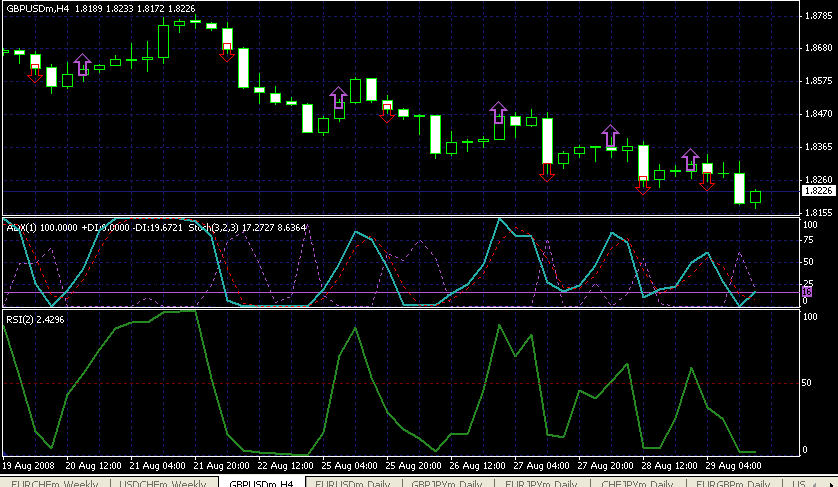Click the GBPUSDm,H4 chart title text

[x=37, y=9]
